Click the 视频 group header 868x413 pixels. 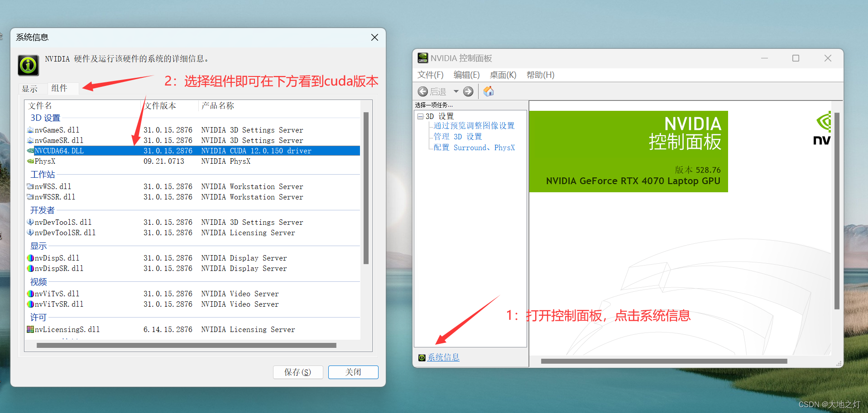point(38,282)
